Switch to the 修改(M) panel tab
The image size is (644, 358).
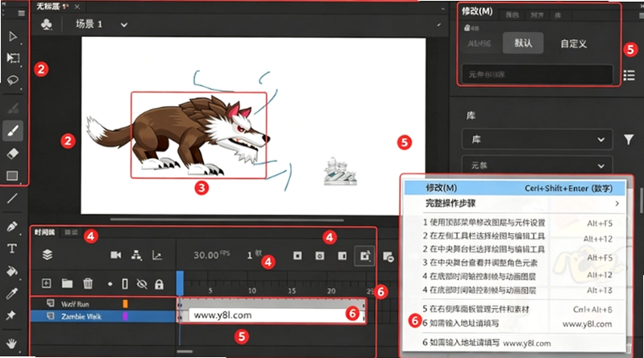477,11
